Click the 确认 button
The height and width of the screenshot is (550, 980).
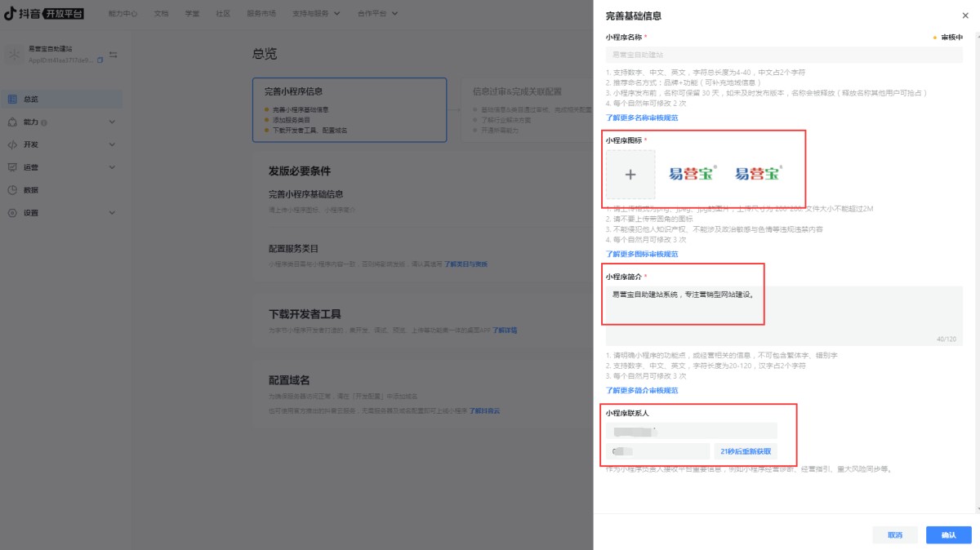pyautogui.click(x=948, y=535)
